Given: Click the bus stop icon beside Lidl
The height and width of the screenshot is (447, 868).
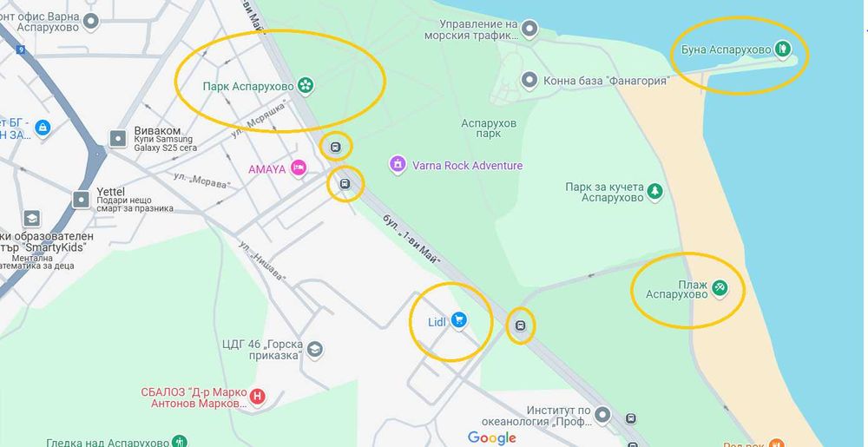Looking at the screenshot, I should 520,325.
